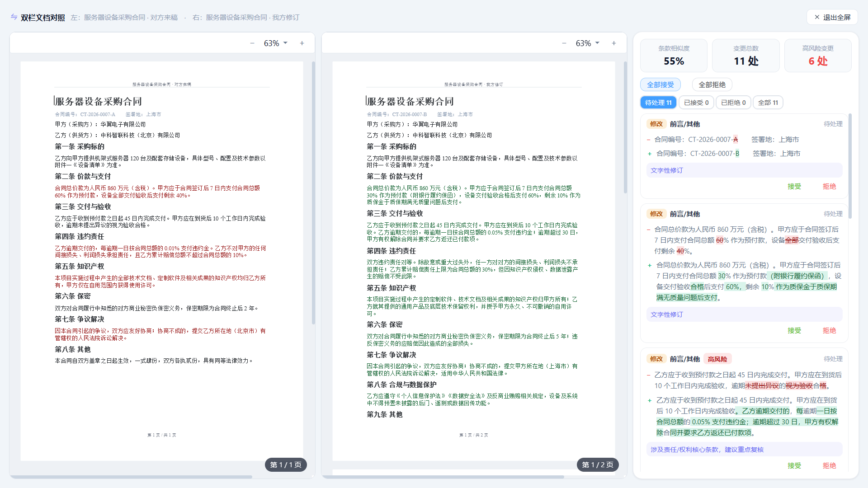Zoom in the right document pane
Screen dimensions: 868x488
[x=614, y=43]
